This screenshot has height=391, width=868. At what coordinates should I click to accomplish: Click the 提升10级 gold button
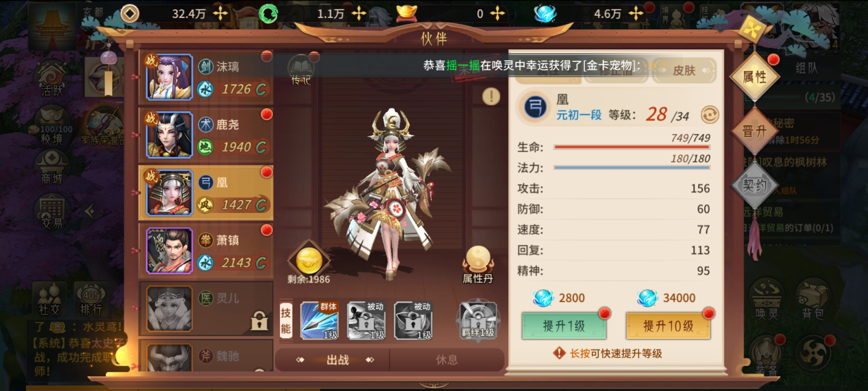point(668,326)
